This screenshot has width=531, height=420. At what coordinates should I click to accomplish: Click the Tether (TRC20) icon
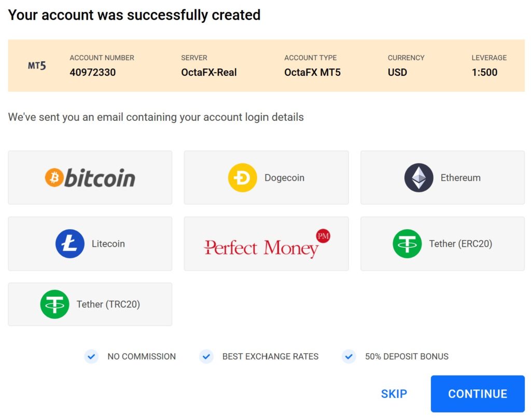pyautogui.click(x=55, y=304)
